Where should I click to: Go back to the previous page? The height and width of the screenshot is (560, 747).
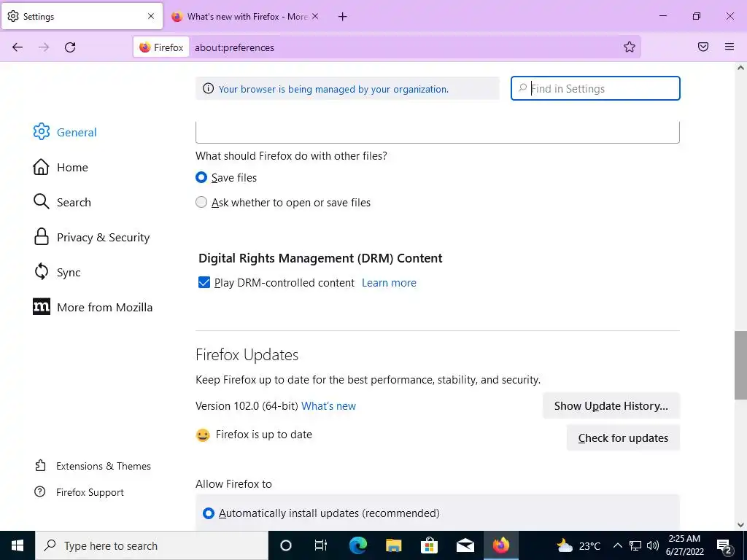click(x=18, y=47)
